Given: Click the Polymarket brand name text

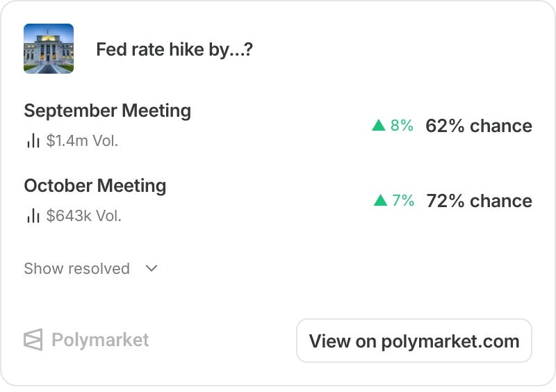Looking at the screenshot, I should point(100,340).
